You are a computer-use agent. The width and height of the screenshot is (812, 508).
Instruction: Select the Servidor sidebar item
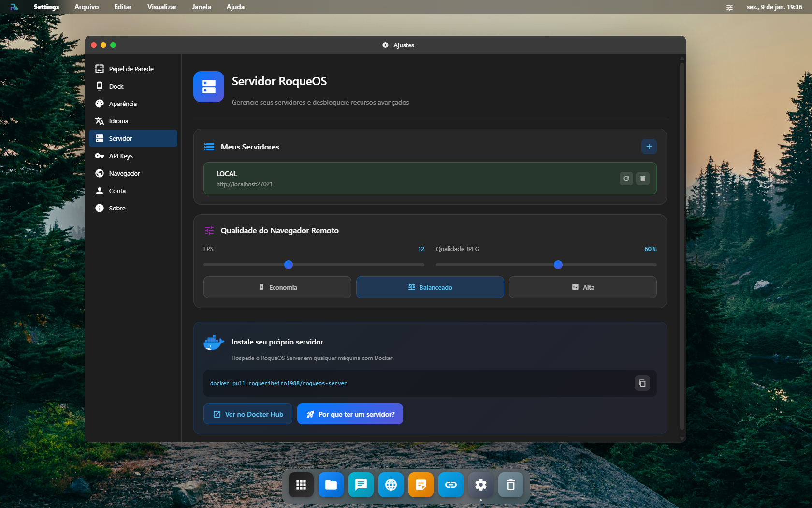133,138
